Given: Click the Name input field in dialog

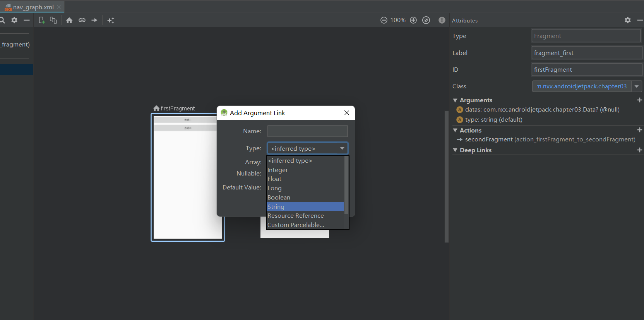Looking at the screenshot, I should point(308,131).
